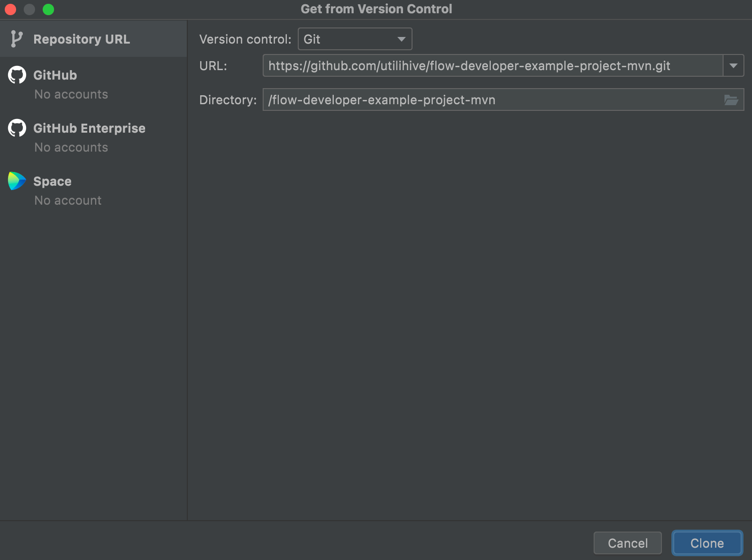This screenshot has height=560, width=752.
Task: Expand the URL history dropdown arrow
Action: click(733, 66)
